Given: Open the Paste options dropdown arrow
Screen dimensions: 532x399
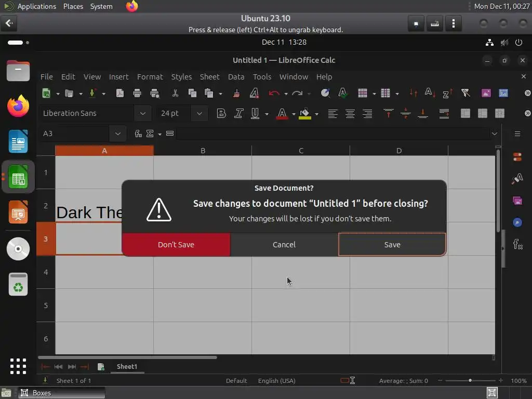Looking at the screenshot, I should tap(220, 94).
